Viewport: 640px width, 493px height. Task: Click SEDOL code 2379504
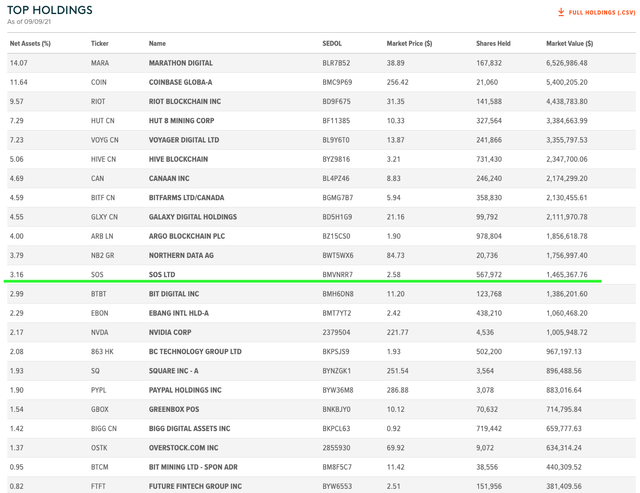click(x=336, y=332)
